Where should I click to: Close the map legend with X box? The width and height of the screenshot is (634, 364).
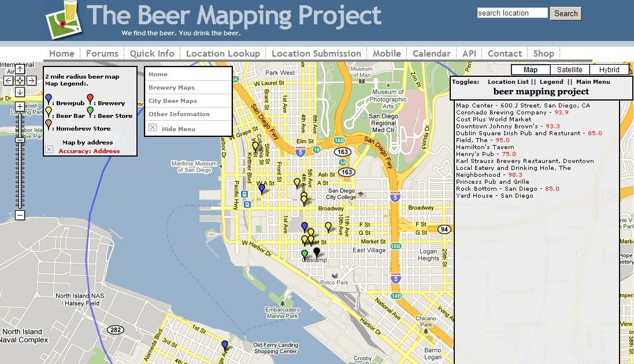click(49, 150)
